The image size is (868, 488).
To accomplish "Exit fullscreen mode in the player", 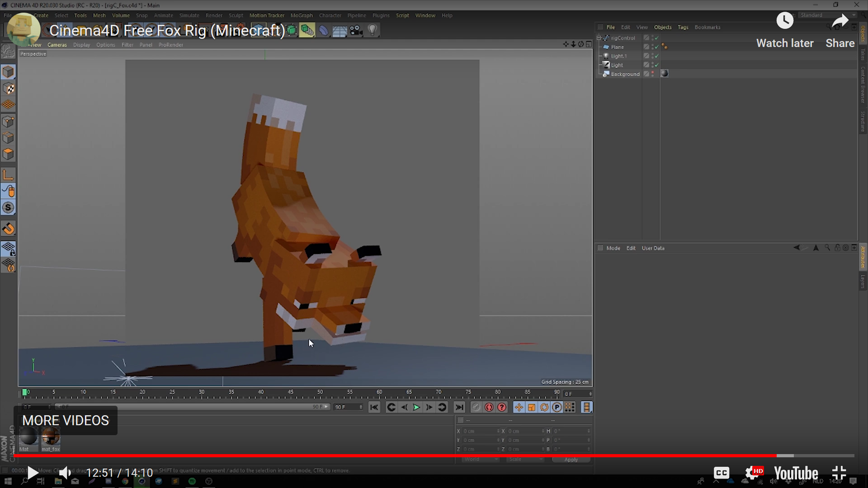I will click(839, 473).
